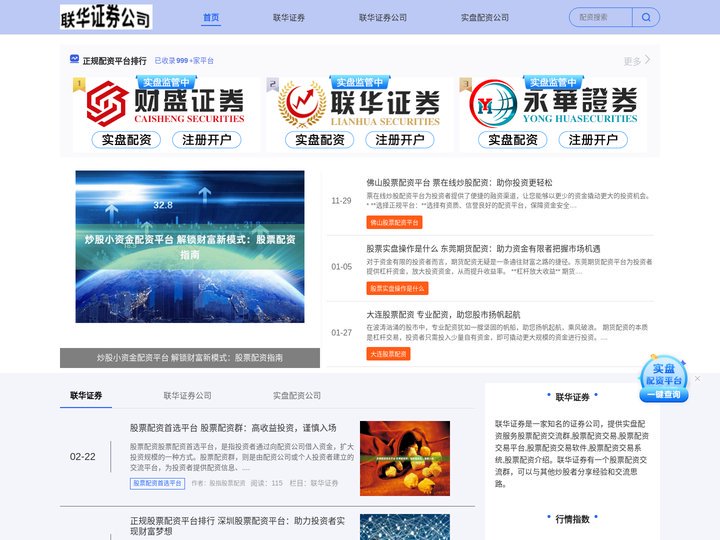
Task: Focus the 配资搜索 search input field
Action: point(601,17)
